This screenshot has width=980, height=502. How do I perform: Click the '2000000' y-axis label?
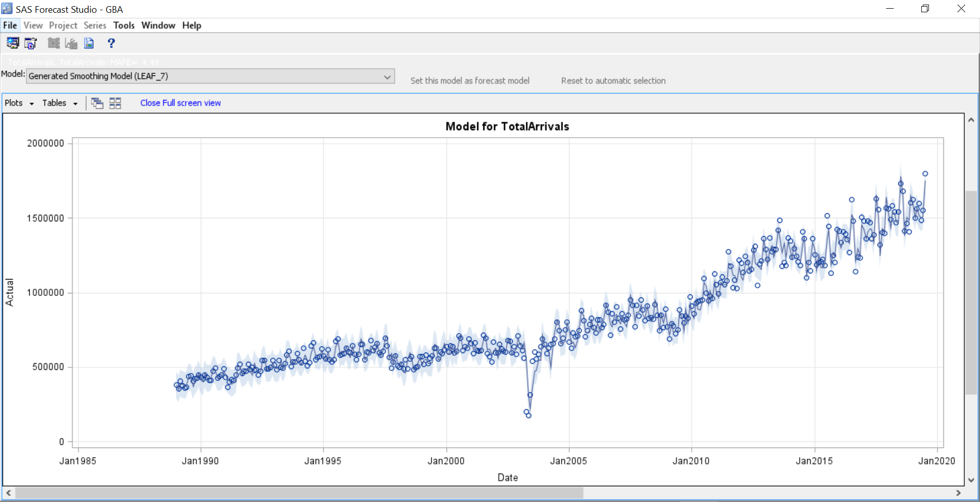[x=46, y=143]
